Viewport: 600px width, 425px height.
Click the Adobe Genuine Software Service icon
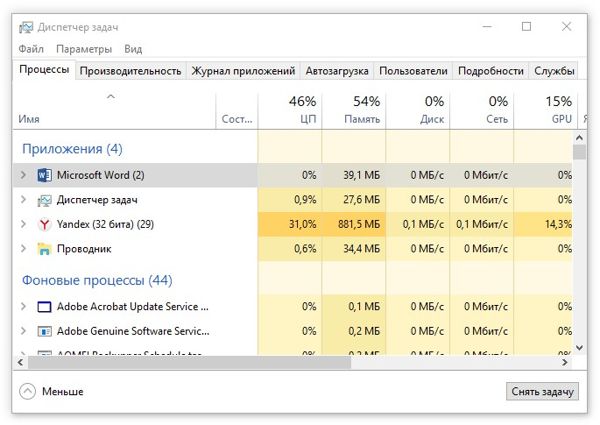[x=44, y=331]
